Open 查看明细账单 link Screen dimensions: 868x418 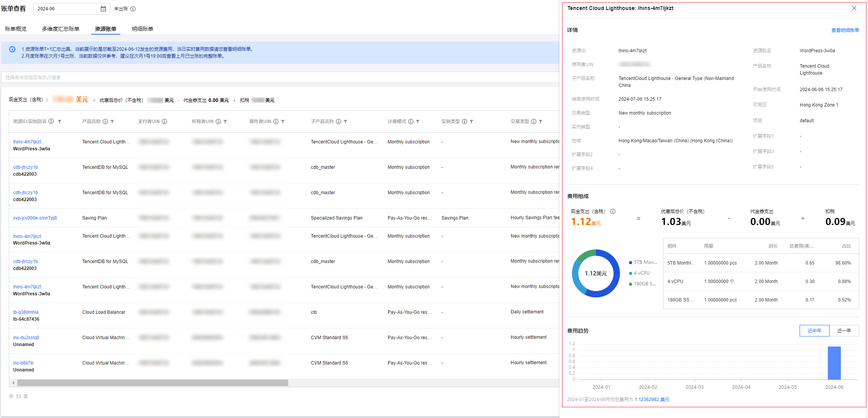845,30
